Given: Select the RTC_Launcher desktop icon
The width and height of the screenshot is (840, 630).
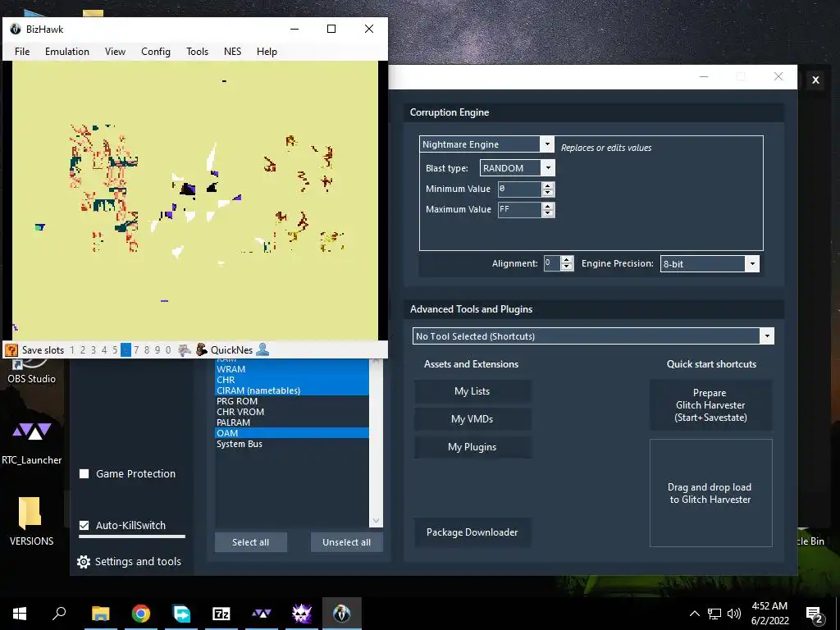Looking at the screenshot, I should 32,442.
